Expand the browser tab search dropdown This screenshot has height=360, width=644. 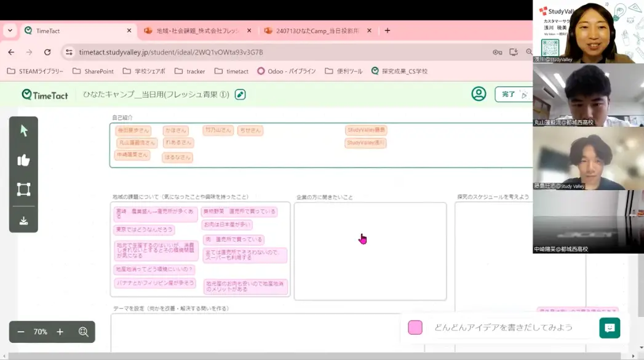10,31
